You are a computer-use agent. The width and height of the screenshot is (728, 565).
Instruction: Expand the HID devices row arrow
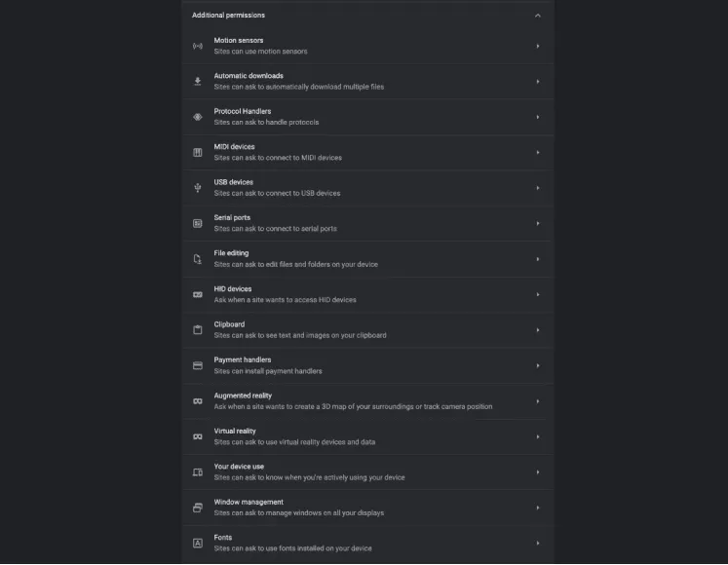(537, 294)
